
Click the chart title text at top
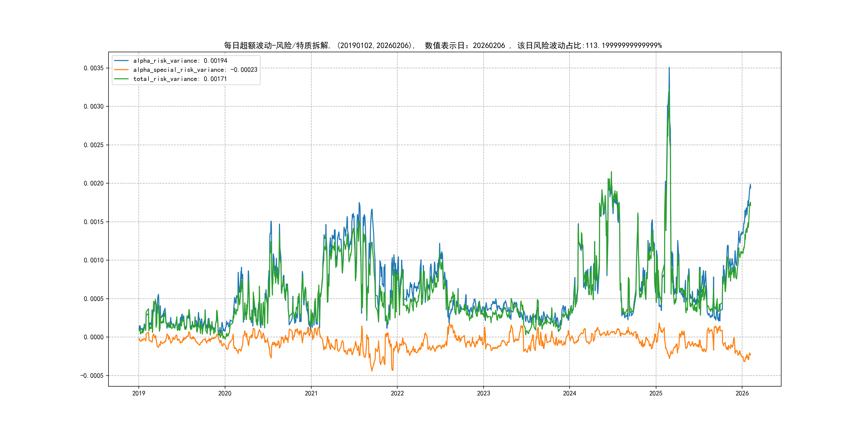point(443,46)
